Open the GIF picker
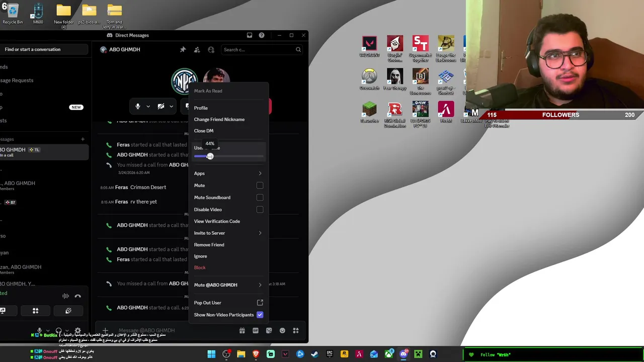The height and width of the screenshot is (362, 644). click(256, 330)
